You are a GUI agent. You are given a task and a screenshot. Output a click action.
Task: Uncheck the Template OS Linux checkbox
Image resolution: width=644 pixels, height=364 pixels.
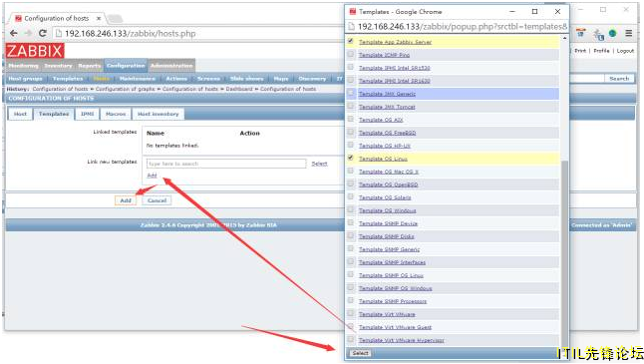[x=350, y=158]
